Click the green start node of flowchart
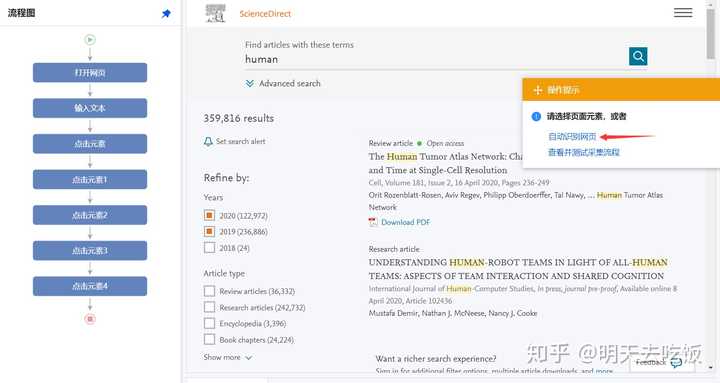 pyautogui.click(x=90, y=40)
